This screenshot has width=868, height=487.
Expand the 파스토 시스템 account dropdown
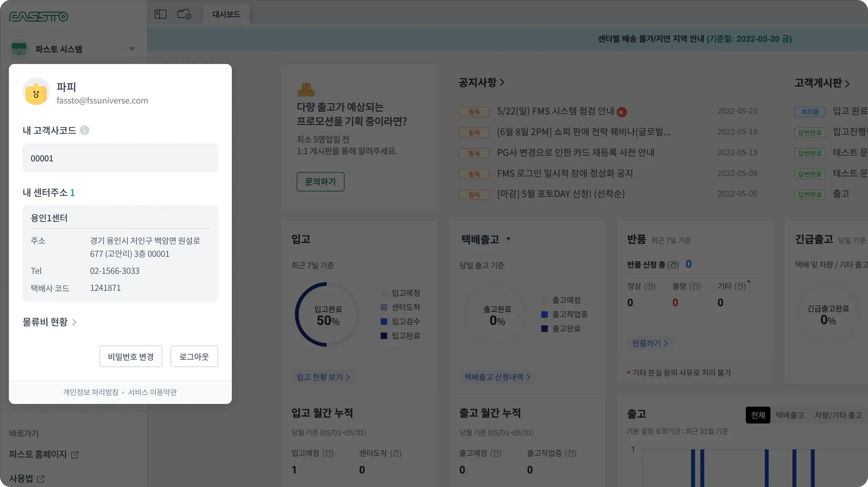coord(132,49)
